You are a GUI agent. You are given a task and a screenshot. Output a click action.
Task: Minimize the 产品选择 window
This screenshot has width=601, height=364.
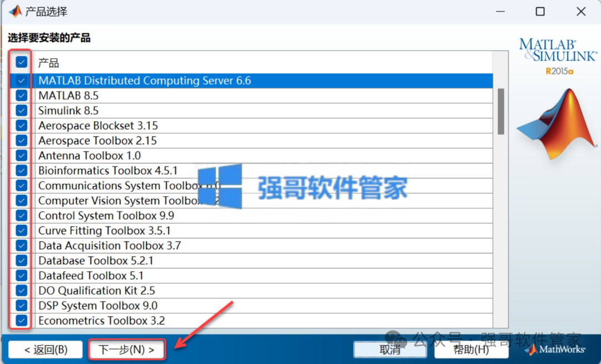point(500,12)
